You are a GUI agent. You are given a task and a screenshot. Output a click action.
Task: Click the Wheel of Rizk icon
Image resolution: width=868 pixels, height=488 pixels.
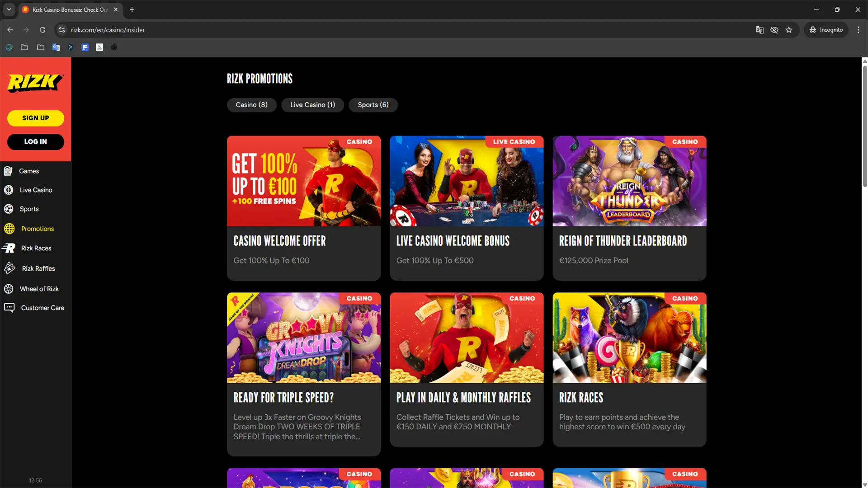tap(9, 289)
